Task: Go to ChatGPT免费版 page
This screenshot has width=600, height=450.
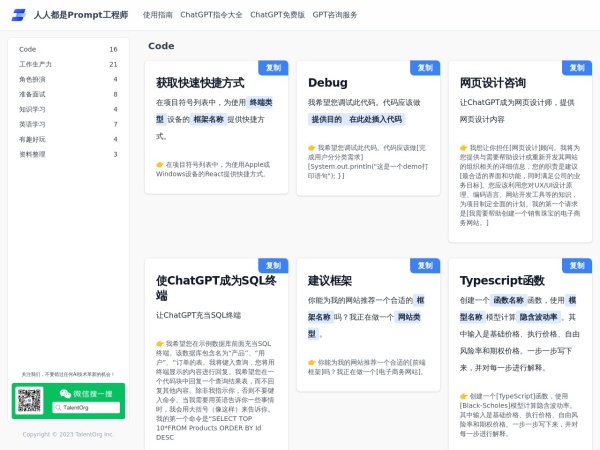Action: [277, 15]
